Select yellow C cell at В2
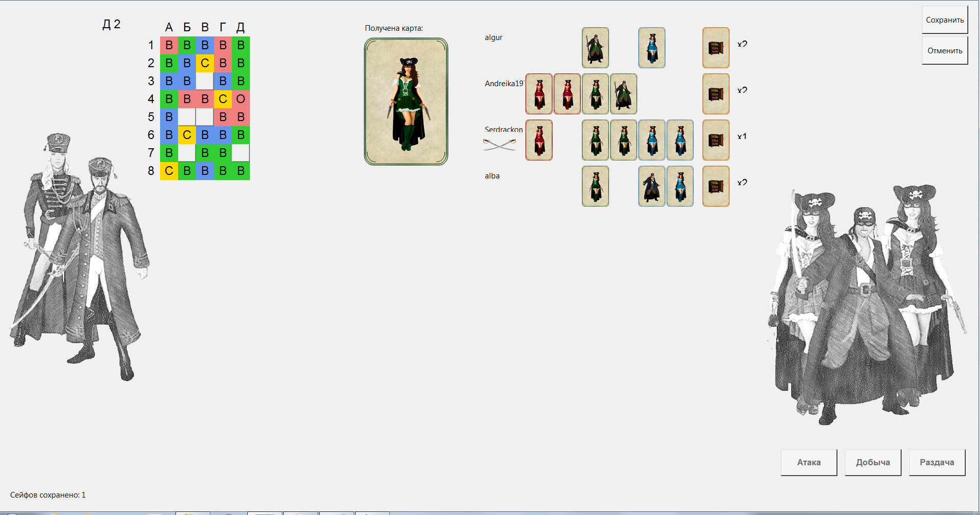 (205, 63)
